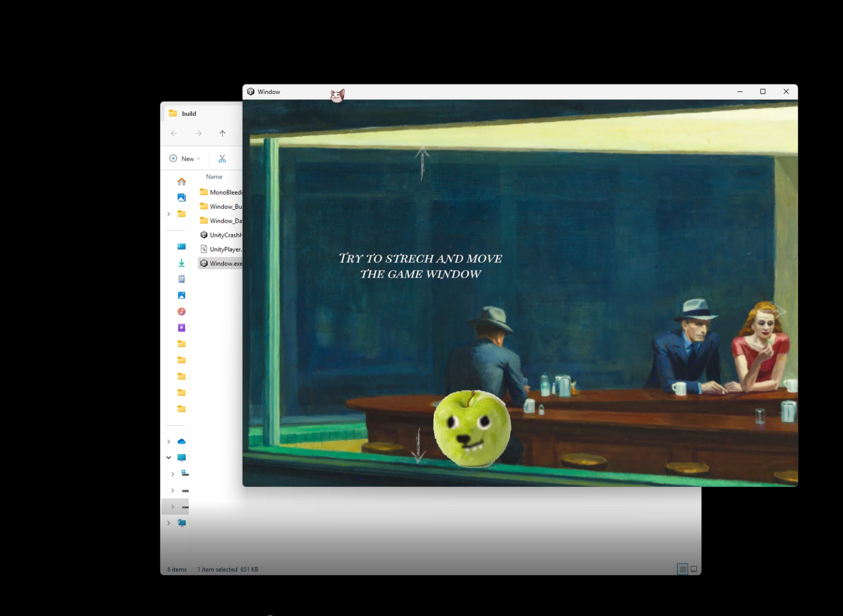Go forward in File Explorer
843x616 pixels.
coord(198,134)
